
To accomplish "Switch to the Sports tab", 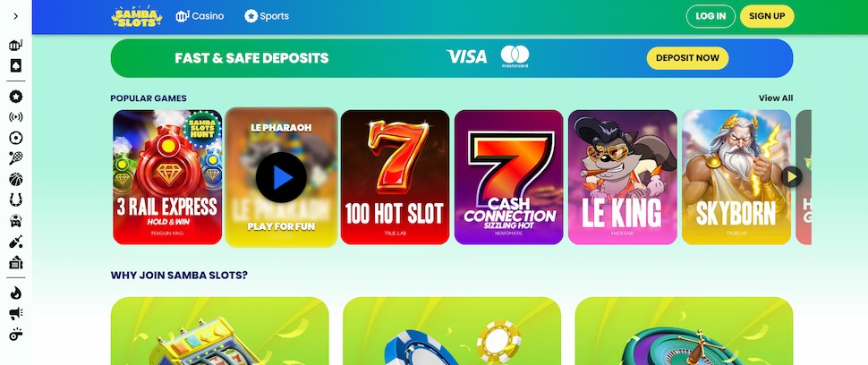I will [x=267, y=16].
